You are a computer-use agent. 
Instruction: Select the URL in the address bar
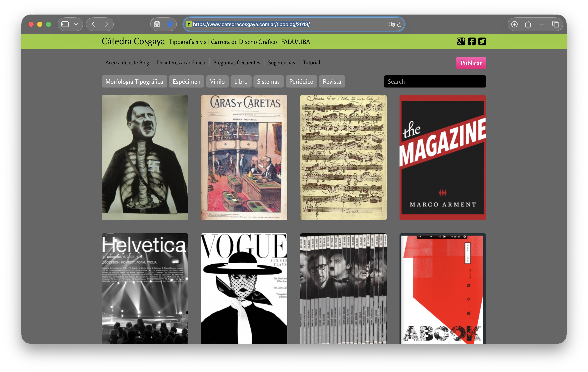point(251,24)
